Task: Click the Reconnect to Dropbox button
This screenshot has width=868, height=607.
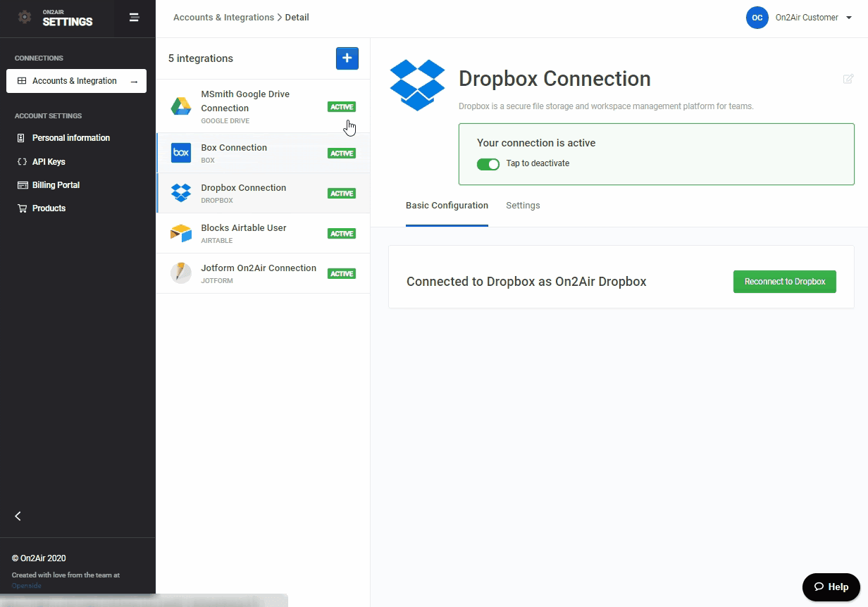Action: click(784, 282)
